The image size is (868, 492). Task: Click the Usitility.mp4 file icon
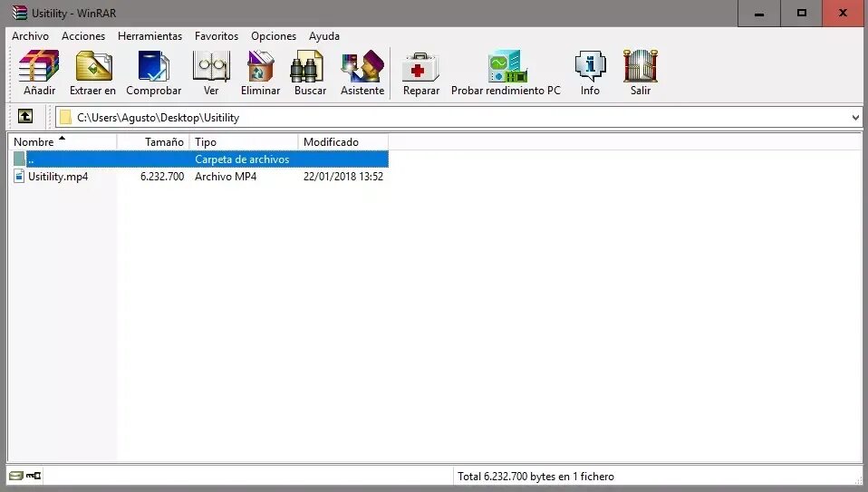(19, 176)
